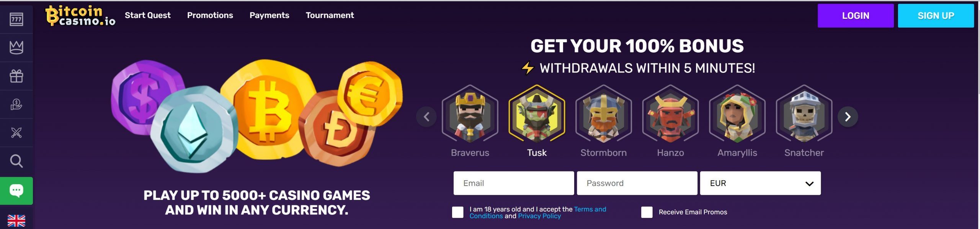Image resolution: width=980 pixels, height=229 pixels.
Task: Click the SIGN UP button
Action: pyautogui.click(x=935, y=16)
